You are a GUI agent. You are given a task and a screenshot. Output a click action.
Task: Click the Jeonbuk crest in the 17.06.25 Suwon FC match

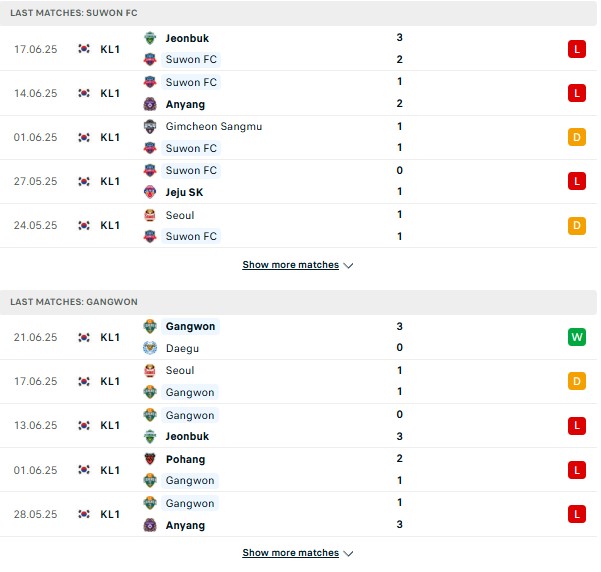tap(150, 38)
